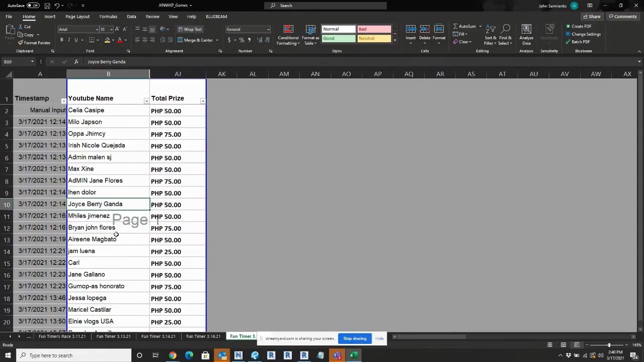The width and height of the screenshot is (644, 362).
Task: Click the Share button
Action: pos(592,17)
